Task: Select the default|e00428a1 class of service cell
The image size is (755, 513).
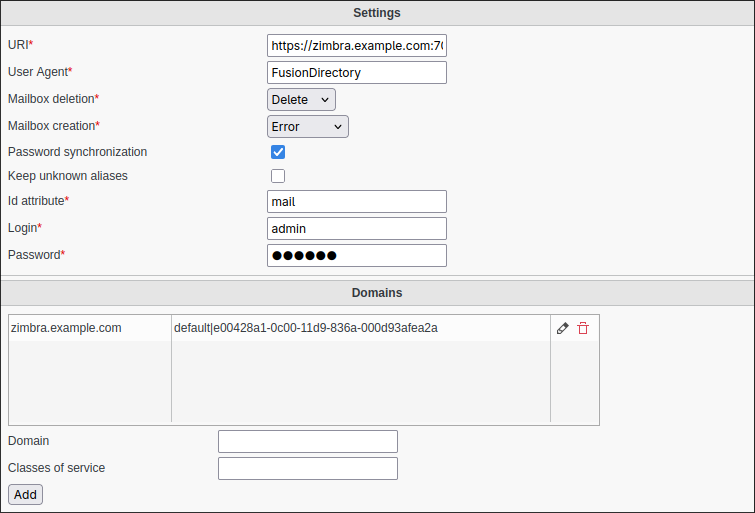Action: (361, 329)
